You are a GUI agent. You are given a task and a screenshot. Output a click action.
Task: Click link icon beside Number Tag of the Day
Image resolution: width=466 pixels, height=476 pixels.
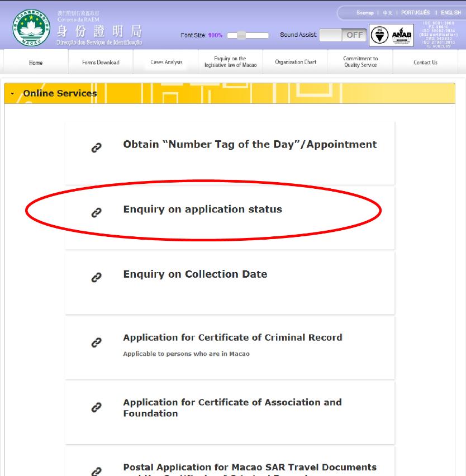[x=96, y=147]
